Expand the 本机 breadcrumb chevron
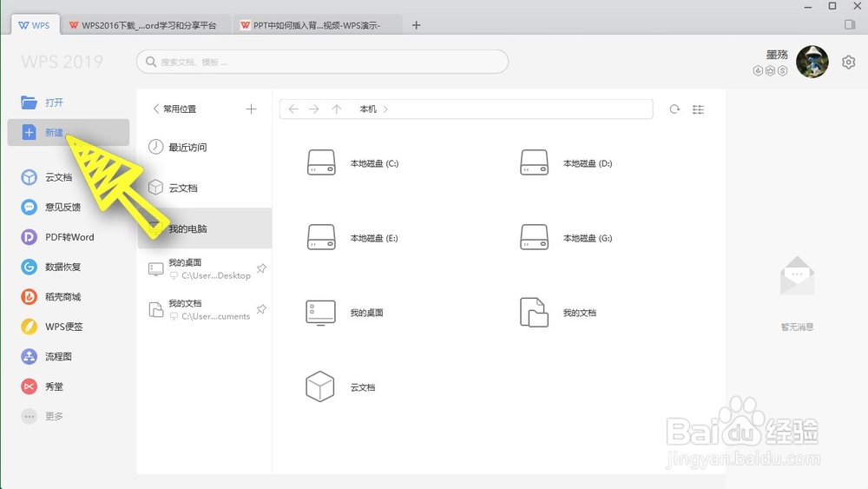 click(x=386, y=109)
